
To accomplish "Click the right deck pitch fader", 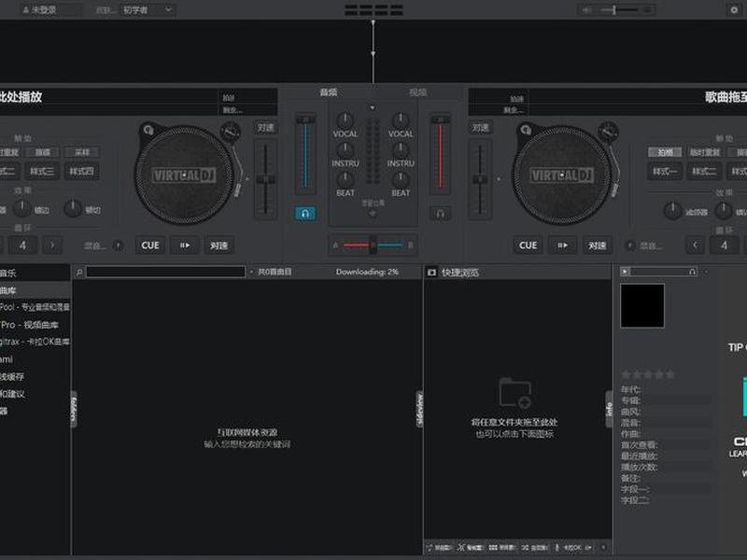I will click(x=480, y=179).
